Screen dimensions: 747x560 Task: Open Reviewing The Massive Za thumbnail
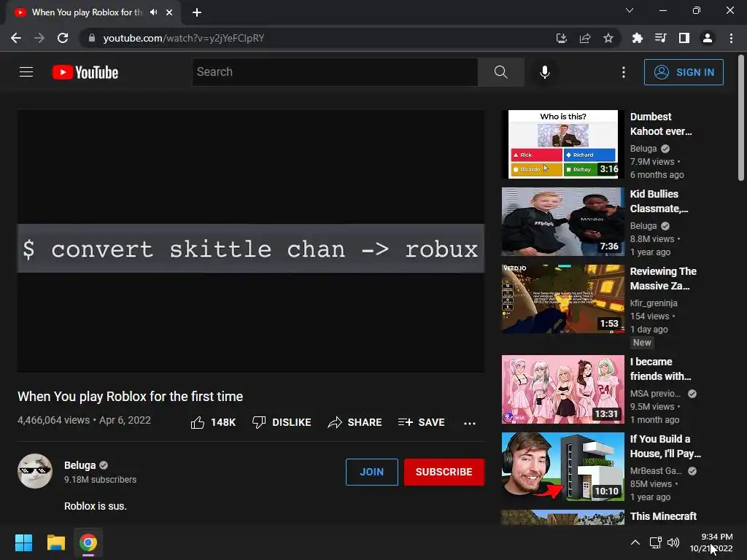tap(562, 298)
